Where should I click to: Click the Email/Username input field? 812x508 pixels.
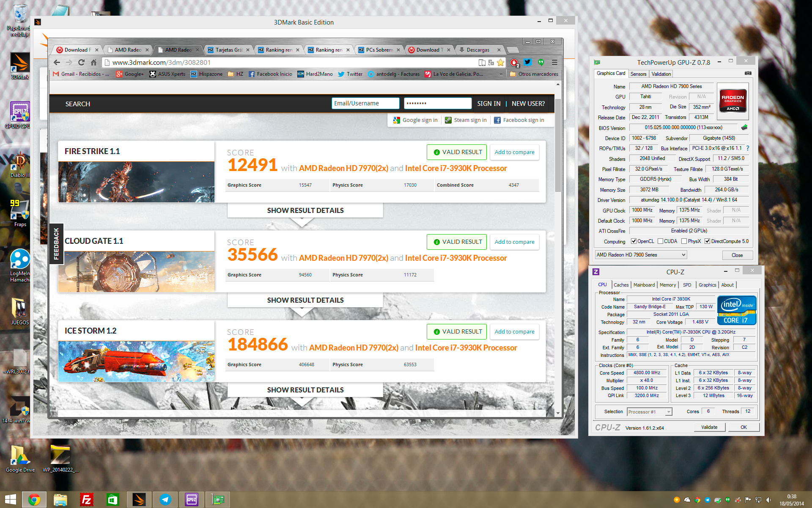click(x=365, y=103)
